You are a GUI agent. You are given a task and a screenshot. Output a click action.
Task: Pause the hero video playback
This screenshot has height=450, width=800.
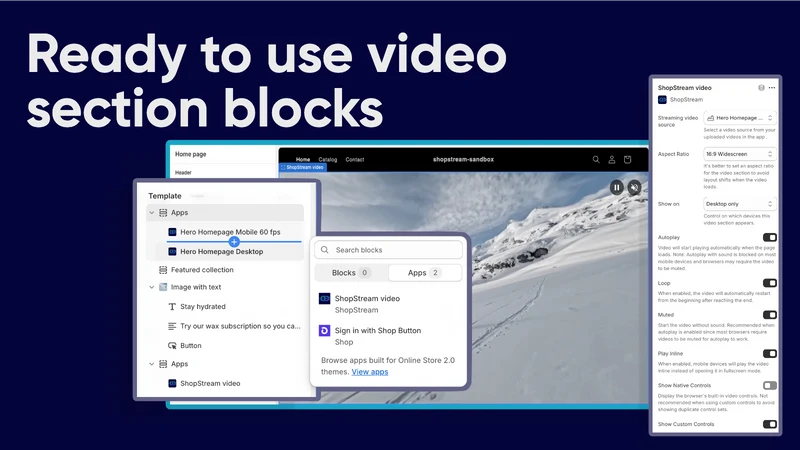[x=616, y=188]
